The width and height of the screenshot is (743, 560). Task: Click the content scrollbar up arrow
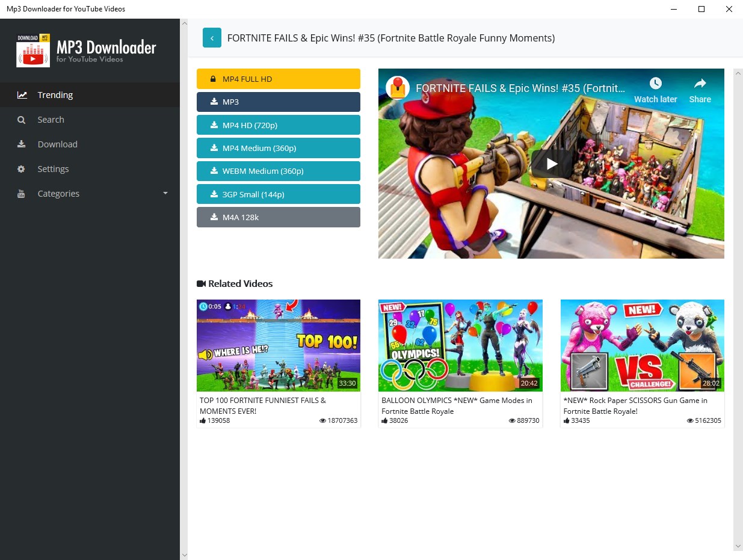tap(738, 72)
